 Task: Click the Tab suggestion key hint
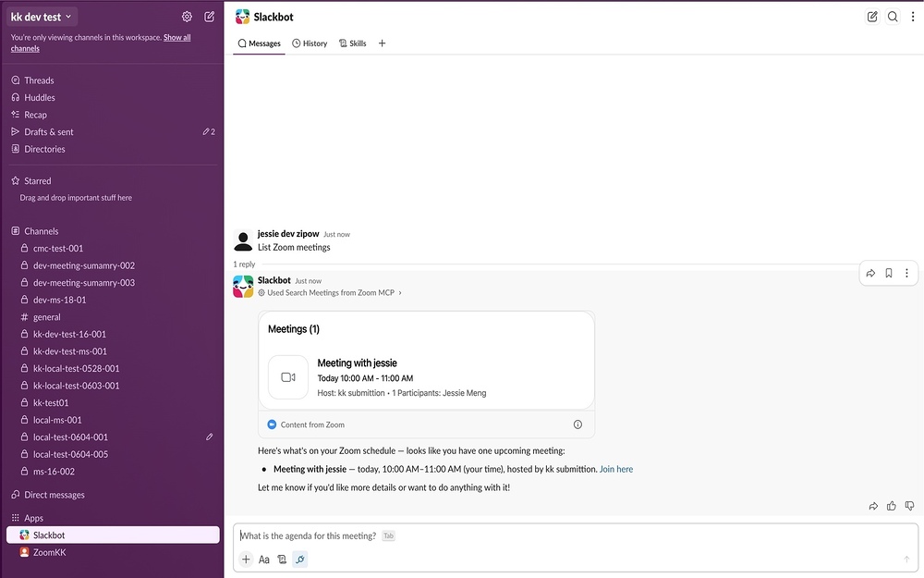[x=388, y=536]
